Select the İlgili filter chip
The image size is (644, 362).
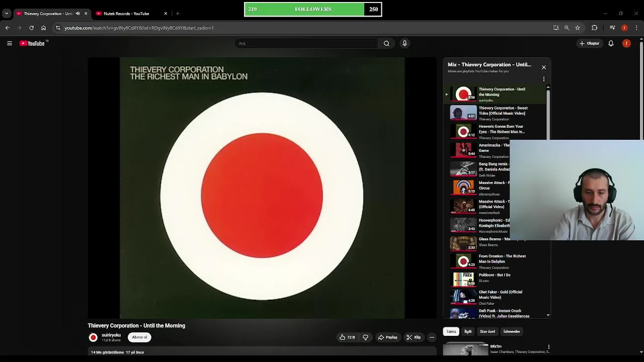pyautogui.click(x=468, y=331)
